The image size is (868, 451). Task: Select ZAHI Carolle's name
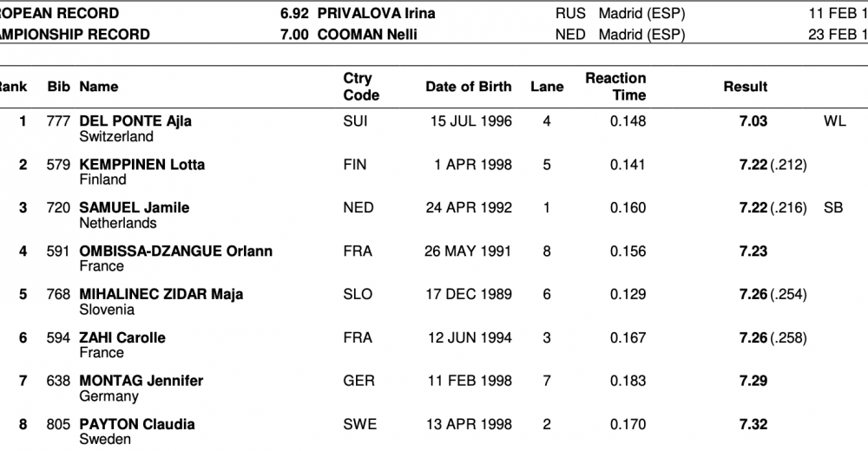[122, 338]
